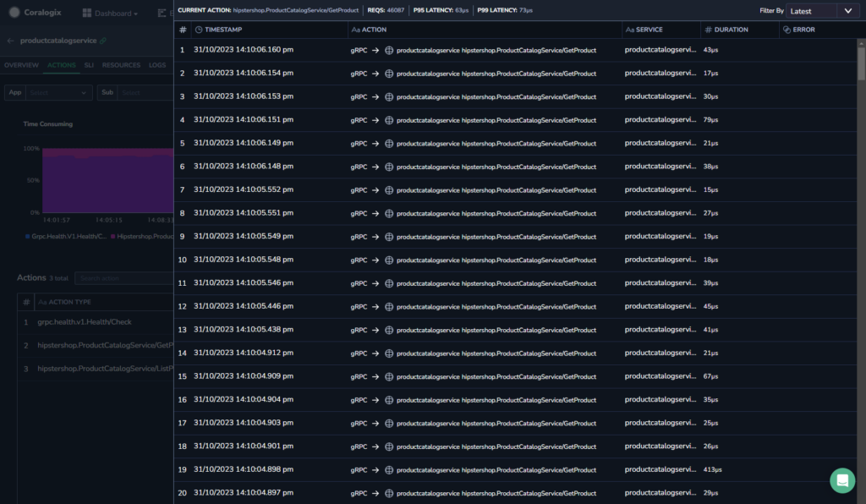866x504 pixels.
Task: Switch to the Logs tab
Action: click(x=156, y=65)
